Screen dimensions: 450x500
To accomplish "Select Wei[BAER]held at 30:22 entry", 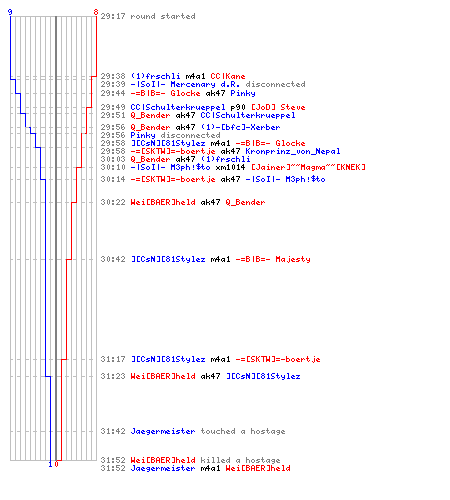I will pyautogui.click(x=163, y=202).
